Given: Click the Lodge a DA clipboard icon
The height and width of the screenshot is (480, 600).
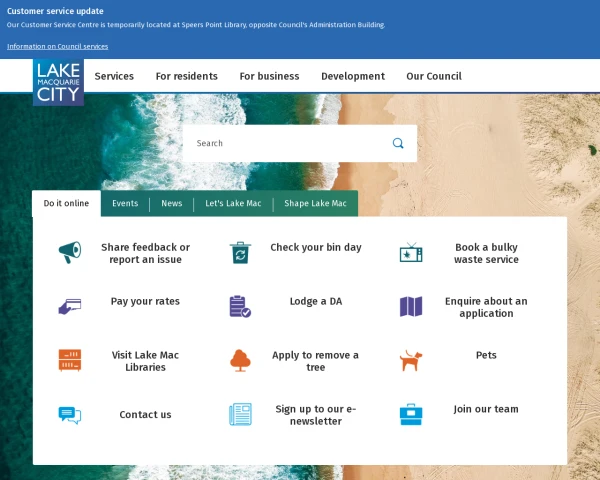Looking at the screenshot, I should [240, 306].
